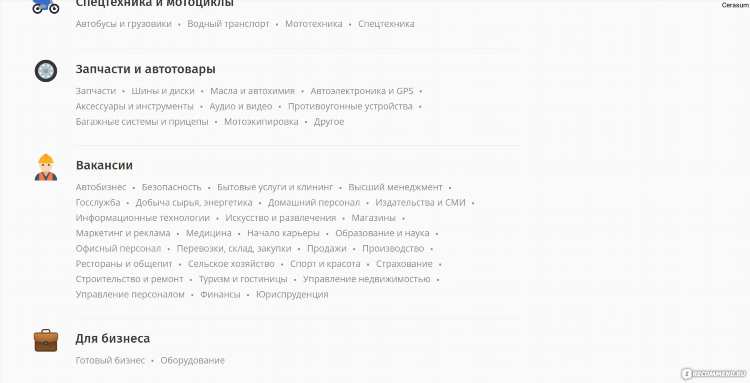Go to Образование и наука
750x383 pixels.
click(382, 233)
